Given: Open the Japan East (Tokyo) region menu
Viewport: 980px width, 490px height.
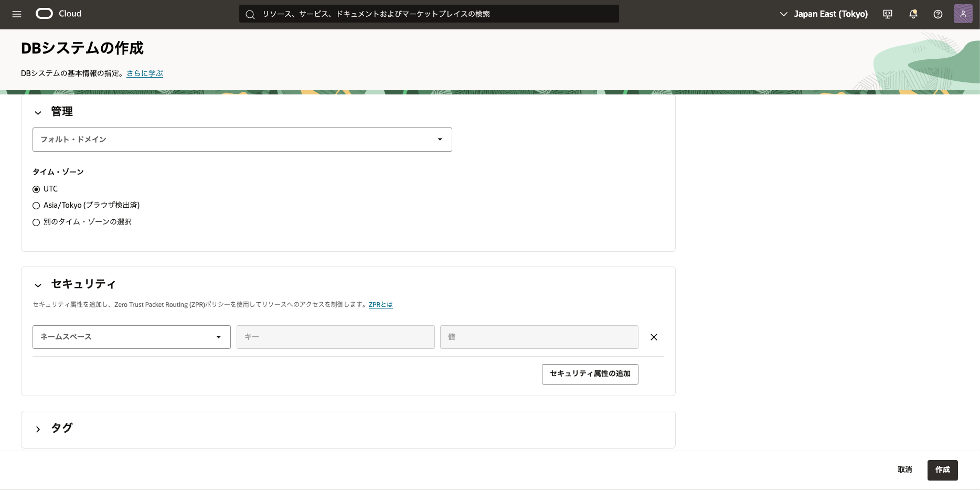Looking at the screenshot, I should tap(824, 14).
